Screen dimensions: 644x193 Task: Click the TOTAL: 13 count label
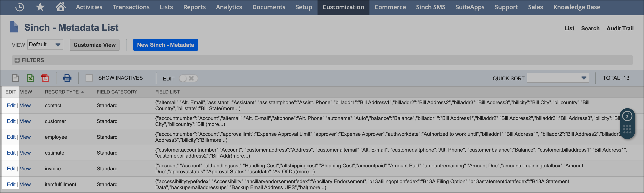coord(616,78)
